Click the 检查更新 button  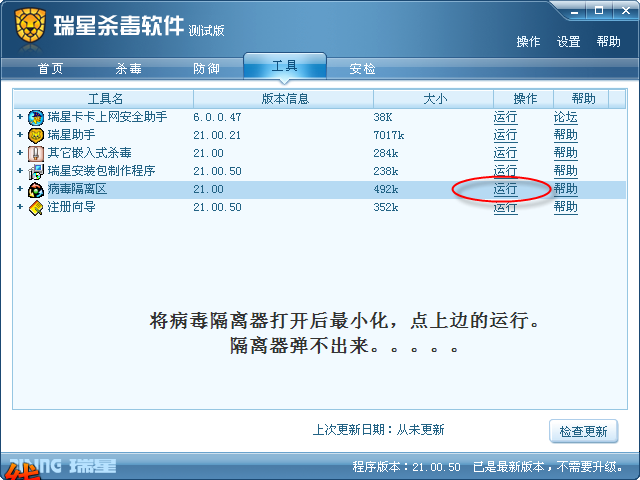pos(583,431)
